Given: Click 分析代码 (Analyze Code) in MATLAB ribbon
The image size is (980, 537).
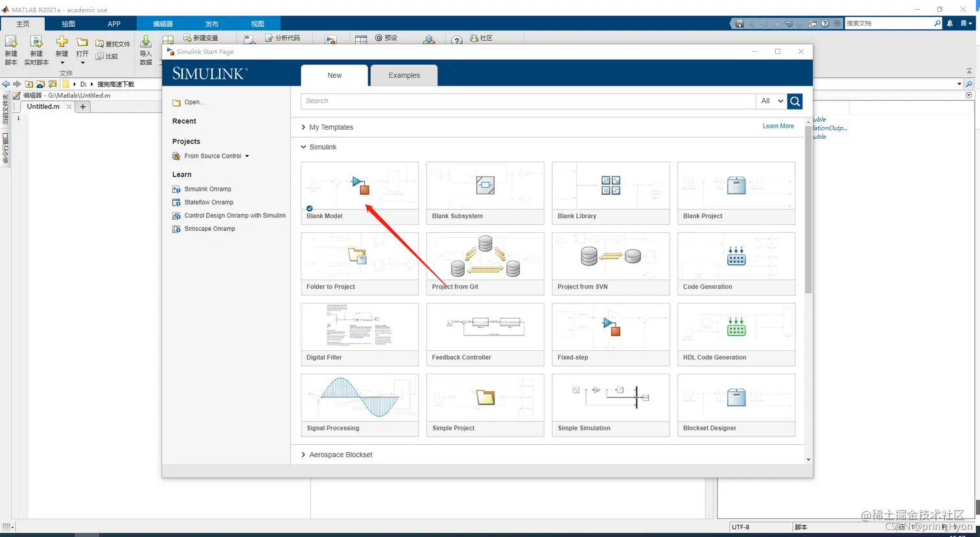Looking at the screenshot, I should [x=283, y=38].
